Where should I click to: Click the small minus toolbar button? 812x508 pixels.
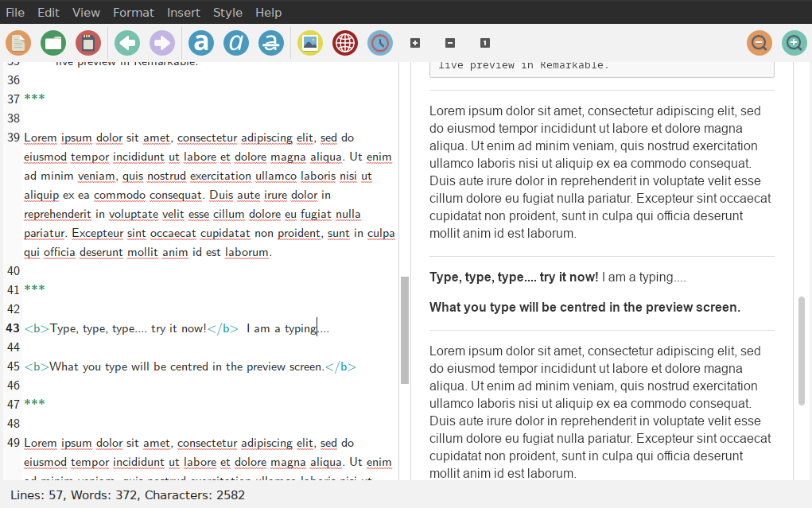[449, 43]
